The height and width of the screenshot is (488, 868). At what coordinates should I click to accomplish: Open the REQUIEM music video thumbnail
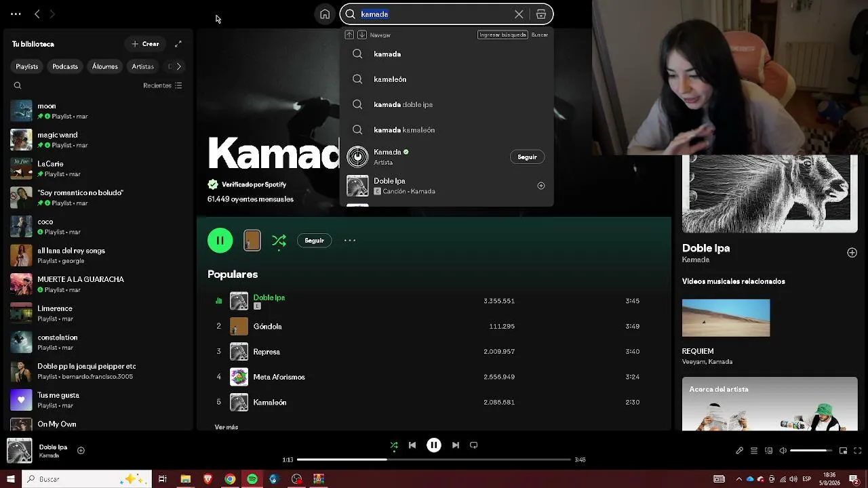(x=726, y=318)
